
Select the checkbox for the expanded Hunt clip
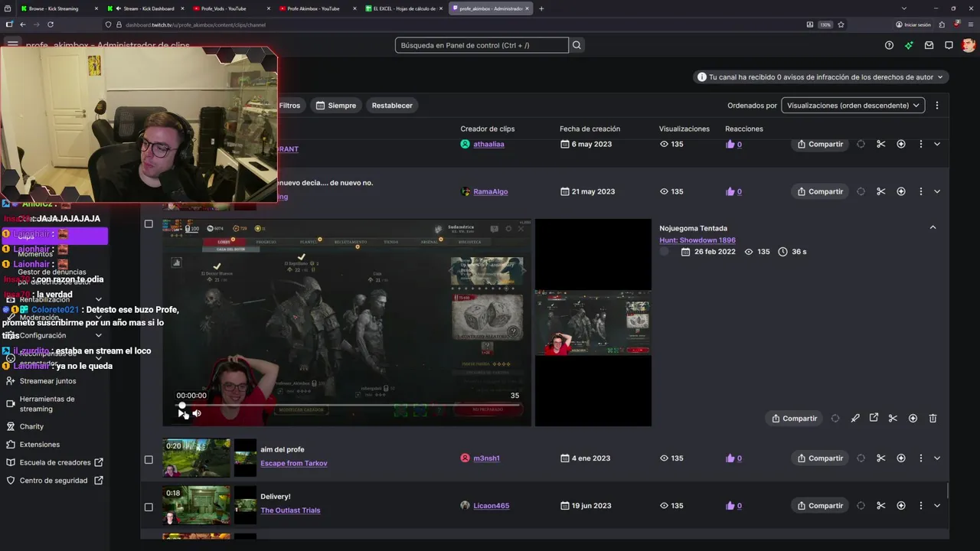click(149, 224)
